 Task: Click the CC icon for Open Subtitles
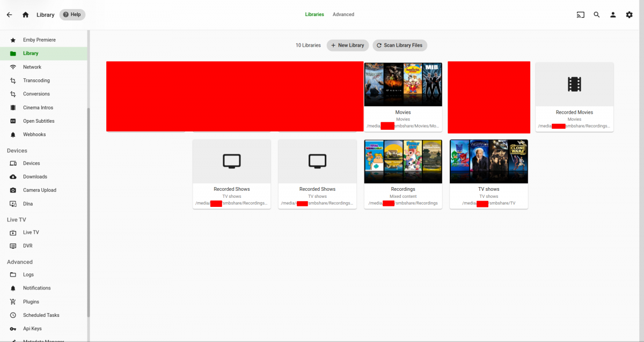(13, 121)
